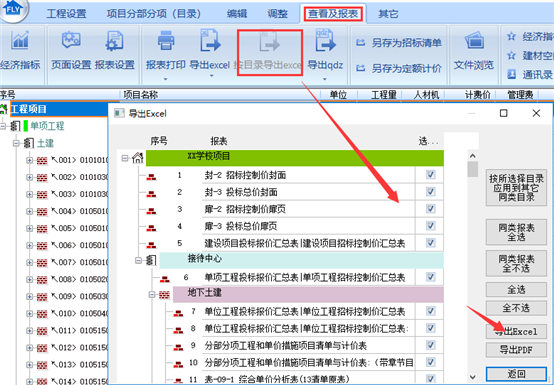Select the 查看及报表 tab

[333, 14]
